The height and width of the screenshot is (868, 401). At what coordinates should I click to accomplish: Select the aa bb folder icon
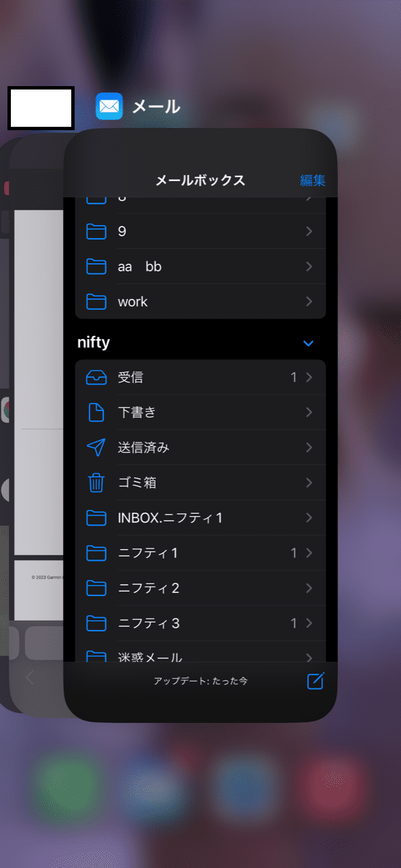(96, 267)
